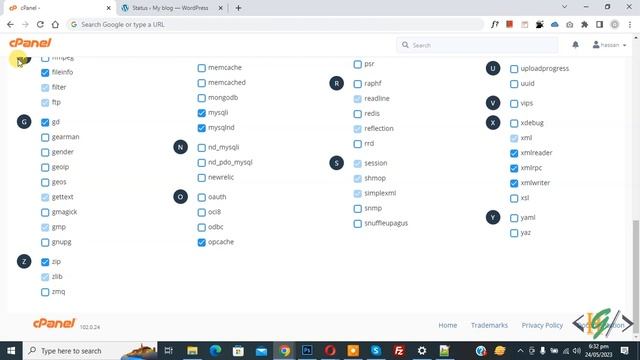The height and width of the screenshot is (360, 640).
Task: Toggle the browser side panel icon
Action: coord(599,24)
